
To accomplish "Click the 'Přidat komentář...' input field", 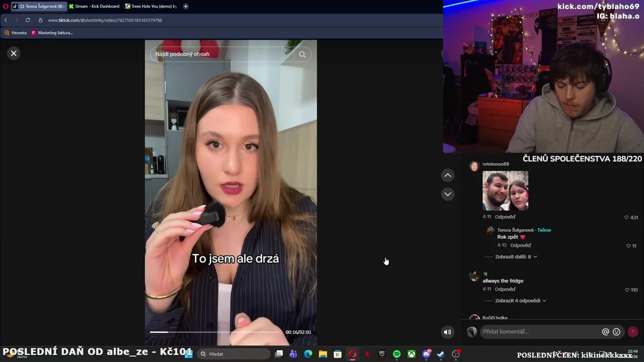I will (x=541, y=332).
